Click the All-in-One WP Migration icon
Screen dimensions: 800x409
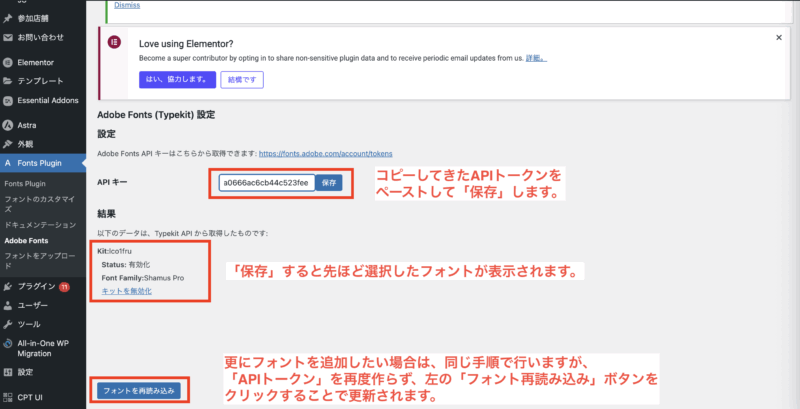pyautogui.click(x=8, y=344)
